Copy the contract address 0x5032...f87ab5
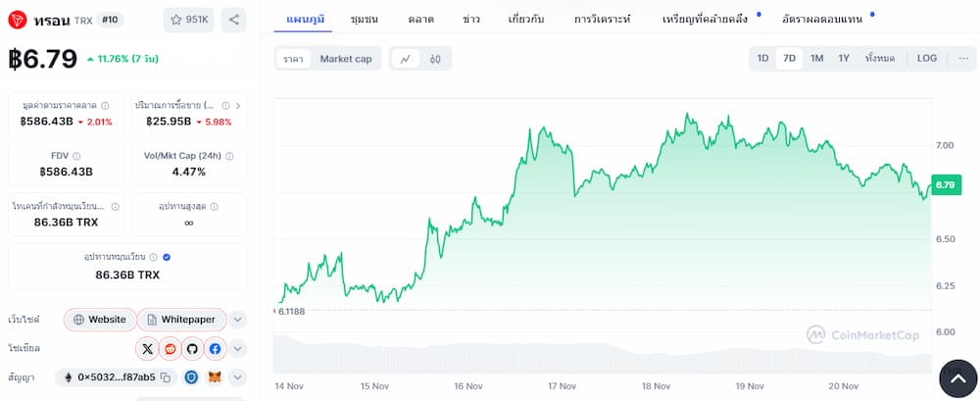Screen dimensions: 980x401 click(166, 377)
